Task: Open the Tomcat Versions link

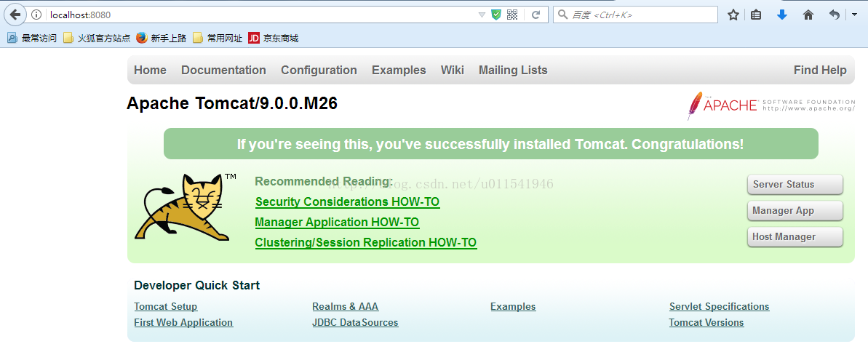Action: [706, 323]
